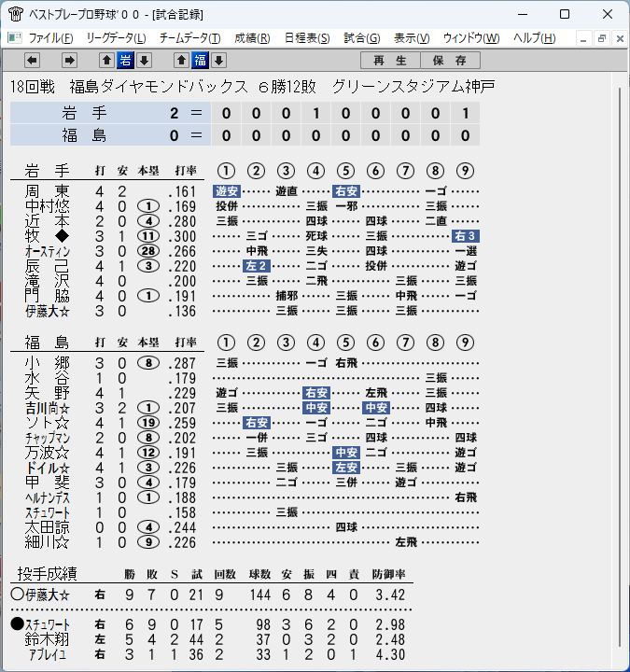
Task: Select the blue 岩 team icon
Action: [x=125, y=61]
